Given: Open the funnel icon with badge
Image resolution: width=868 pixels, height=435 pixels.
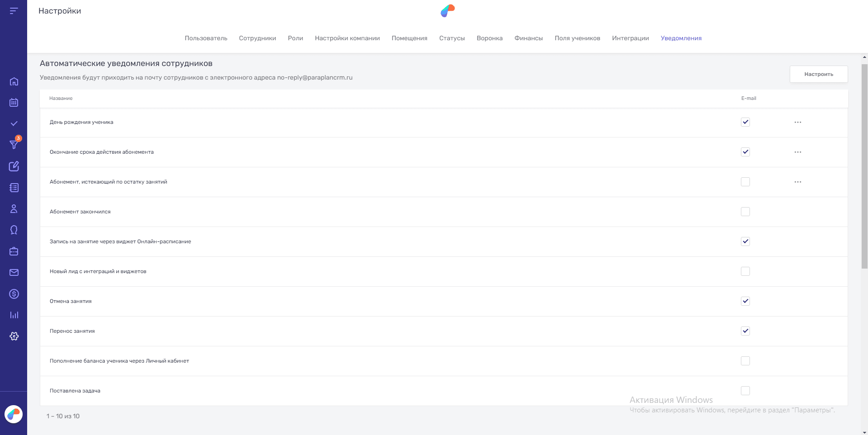Looking at the screenshot, I should pyautogui.click(x=14, y=145).
